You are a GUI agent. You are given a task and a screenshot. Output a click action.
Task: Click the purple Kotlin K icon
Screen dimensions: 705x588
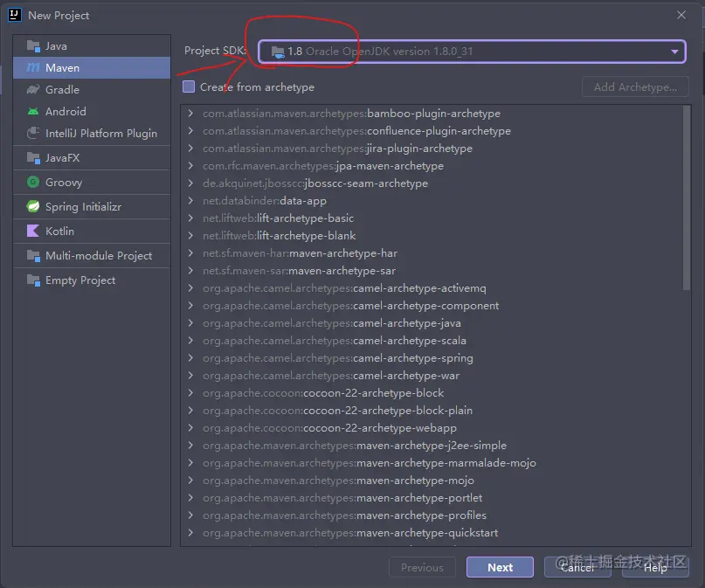point(33,231)
